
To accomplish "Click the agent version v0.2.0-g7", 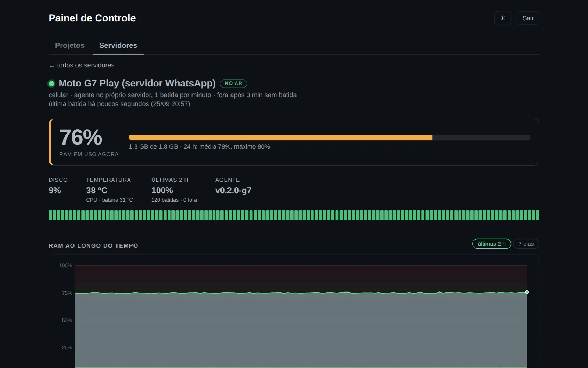I will (233, 191).
